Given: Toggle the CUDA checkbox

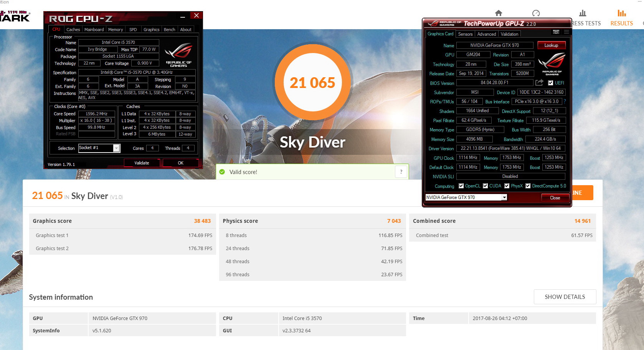Looking at the screenshot, I should pos(485,186).
